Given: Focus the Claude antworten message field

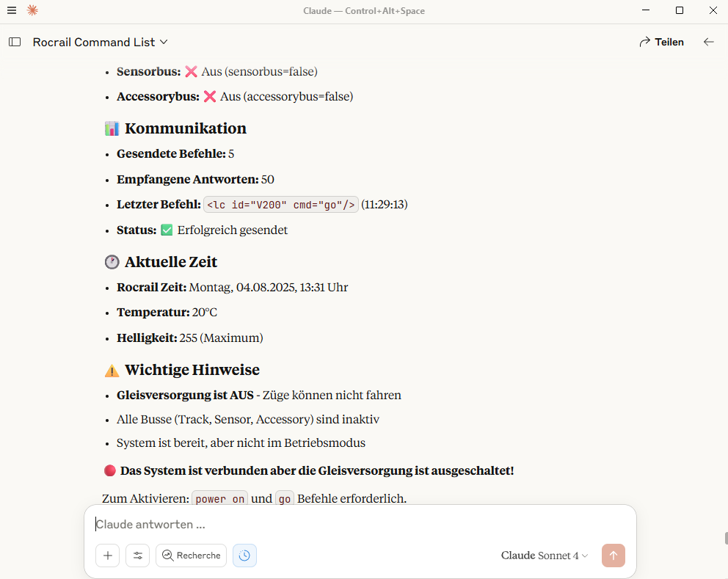Looking at the screenshot, I should coord(360,524).
